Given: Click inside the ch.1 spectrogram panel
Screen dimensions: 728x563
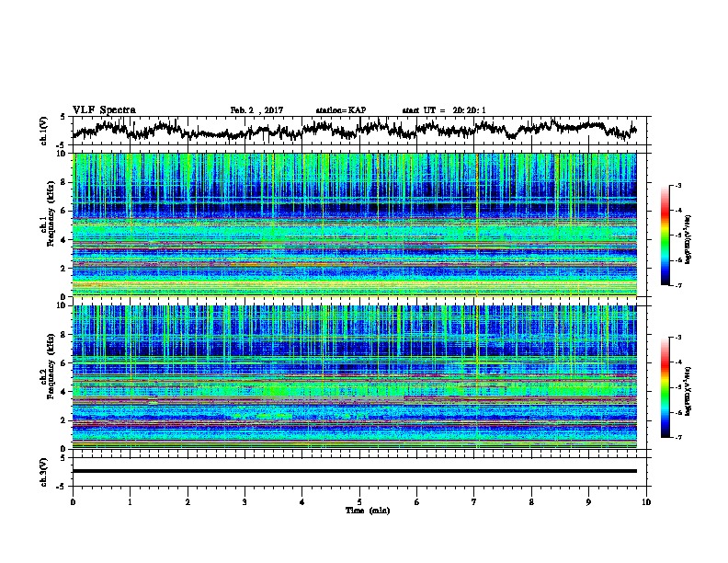Looking at the screenshot, I should pyautogui.click(x=355, y=224).
